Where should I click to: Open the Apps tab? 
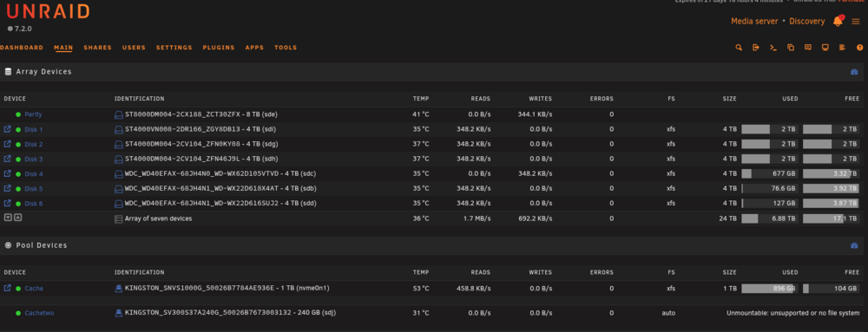pos(254,48)
